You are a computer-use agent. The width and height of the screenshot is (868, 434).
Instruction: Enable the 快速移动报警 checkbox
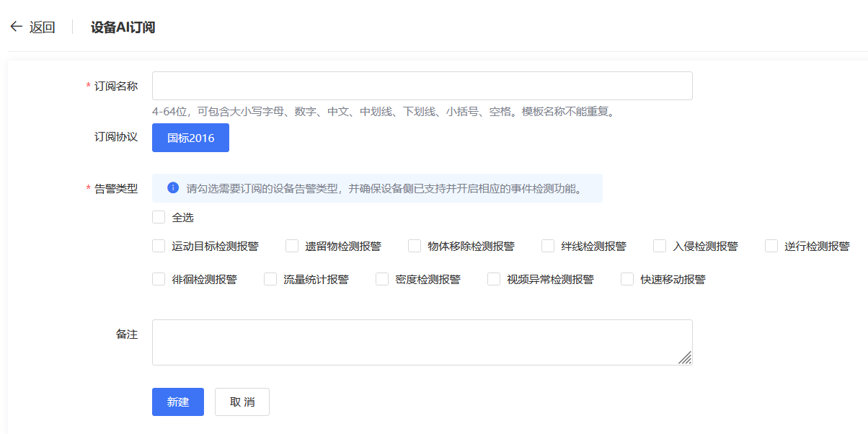[x=627, y=279]
